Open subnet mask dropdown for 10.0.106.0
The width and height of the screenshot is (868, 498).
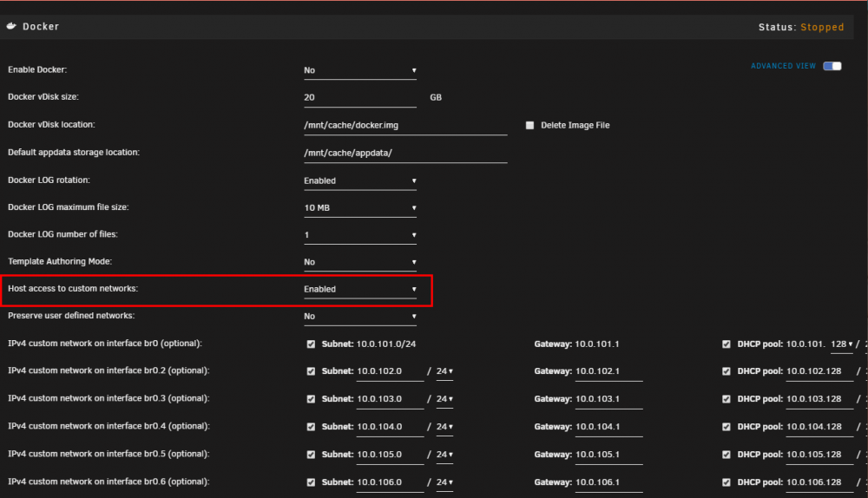coord(444,482)
